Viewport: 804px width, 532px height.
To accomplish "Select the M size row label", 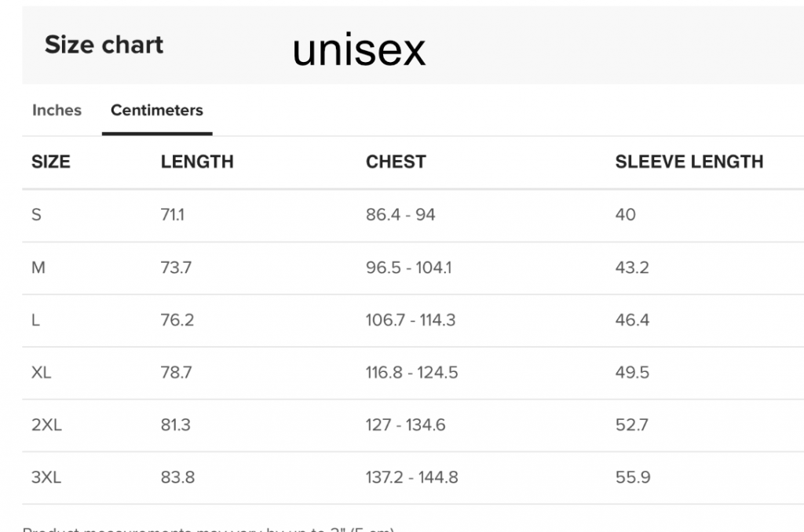I will (x=38, y=268).
